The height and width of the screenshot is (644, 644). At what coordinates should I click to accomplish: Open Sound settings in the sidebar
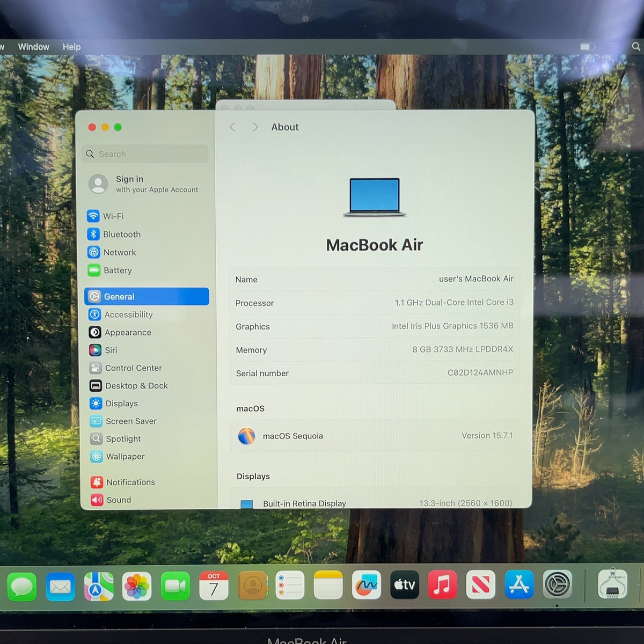(x=149, y=500)
